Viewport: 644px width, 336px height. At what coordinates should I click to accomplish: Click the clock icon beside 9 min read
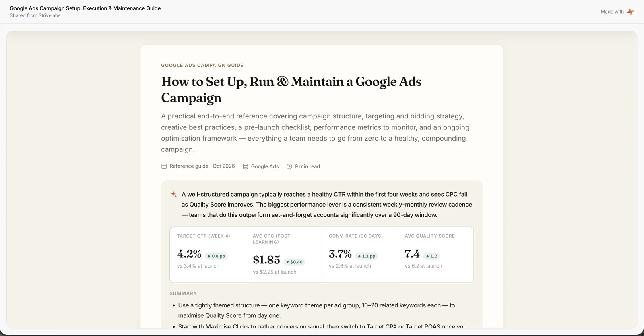click(289, 166)
